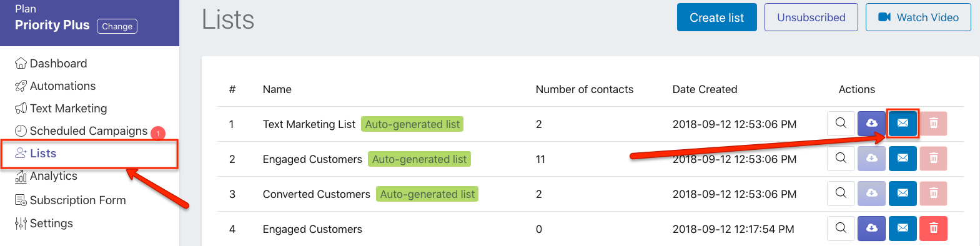The width and height of the screenshot is (980, 246).
Task: Click contact count 11 for Engaged Customers
Action: pyautogui.click(x=540, y=159)
